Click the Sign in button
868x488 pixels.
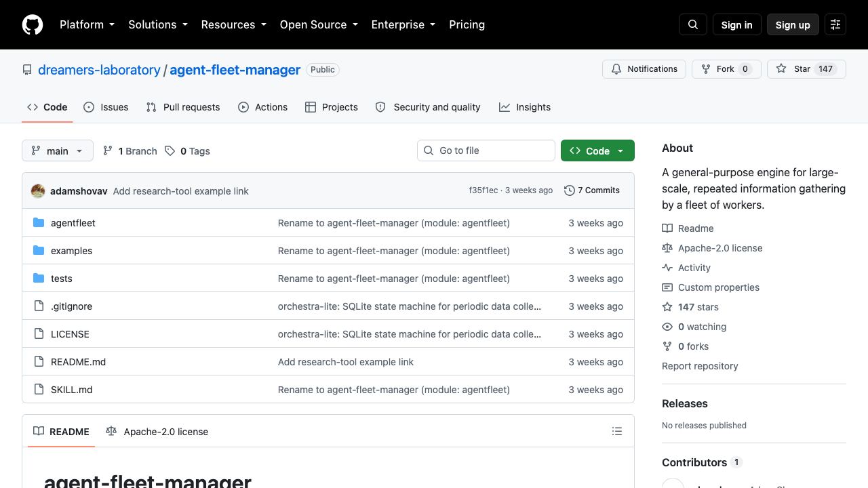tap(737, 24)
